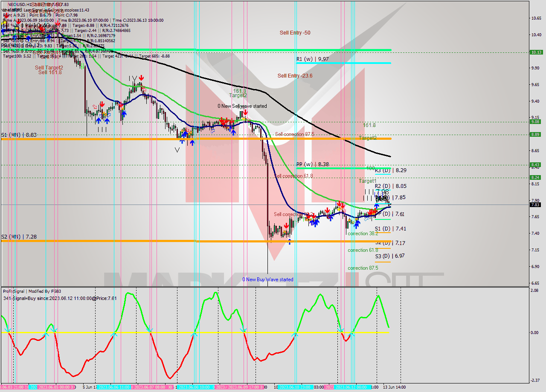Click the 'Last Signal is:Sell with stoploss:11.43' text

coord(56,10)
